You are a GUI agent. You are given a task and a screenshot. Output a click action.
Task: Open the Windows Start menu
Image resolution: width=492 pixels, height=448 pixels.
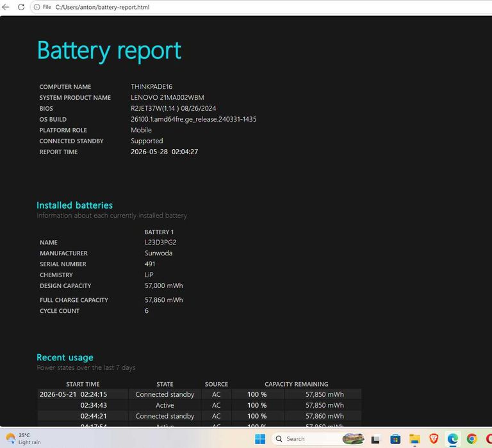pos(260,439)
